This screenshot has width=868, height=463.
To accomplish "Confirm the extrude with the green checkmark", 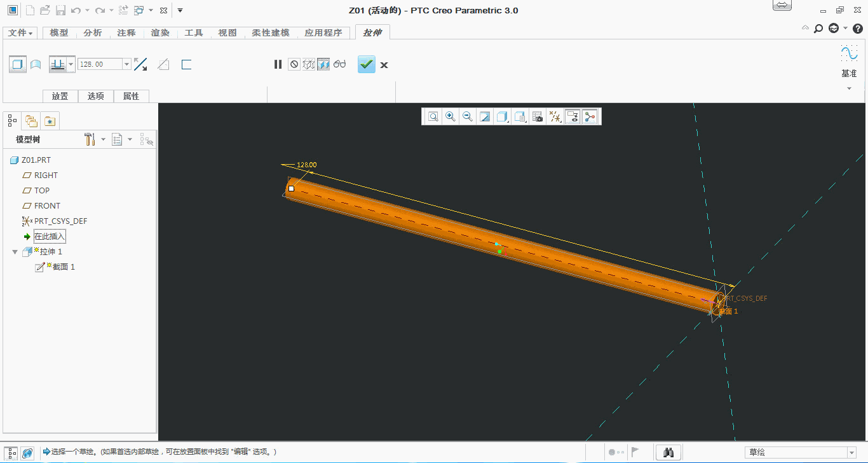I will (x=367, y=64).
